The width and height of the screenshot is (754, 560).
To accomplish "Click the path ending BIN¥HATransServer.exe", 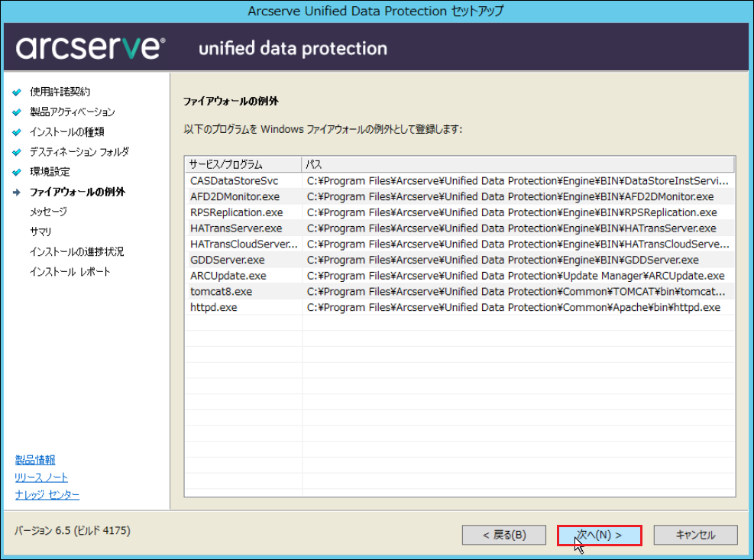I will [512, 228].
